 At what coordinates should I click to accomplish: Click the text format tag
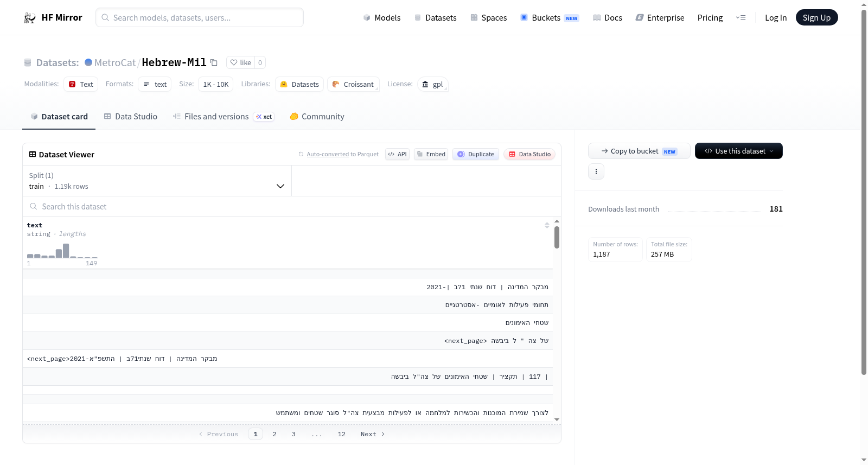[155, 84]
